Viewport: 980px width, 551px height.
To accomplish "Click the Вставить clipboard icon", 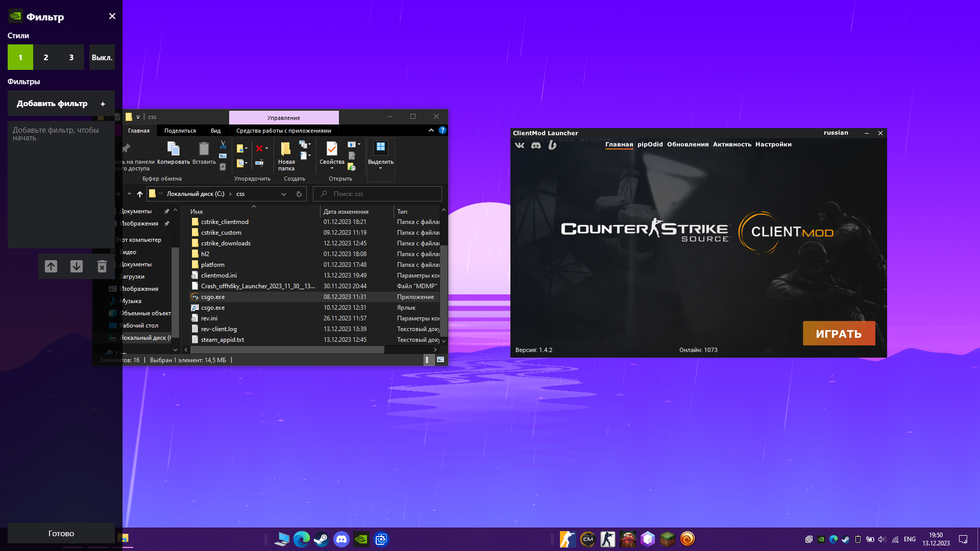I will 204,153.
